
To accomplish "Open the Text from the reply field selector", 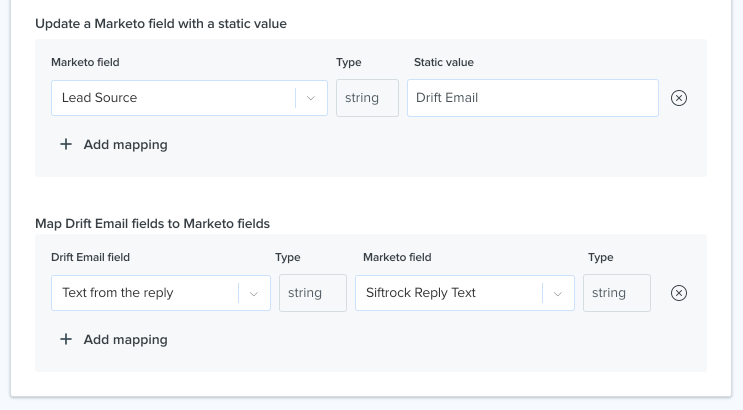I will point(161,293).
